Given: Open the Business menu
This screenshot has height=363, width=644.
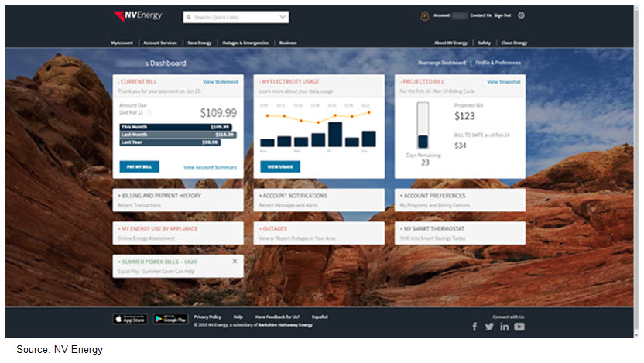Looking at the screenshot, I should click(x=288, y=43).
